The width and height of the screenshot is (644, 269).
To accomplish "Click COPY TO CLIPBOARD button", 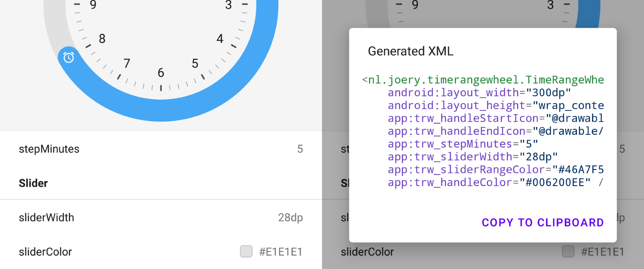I will coord(543,222).
